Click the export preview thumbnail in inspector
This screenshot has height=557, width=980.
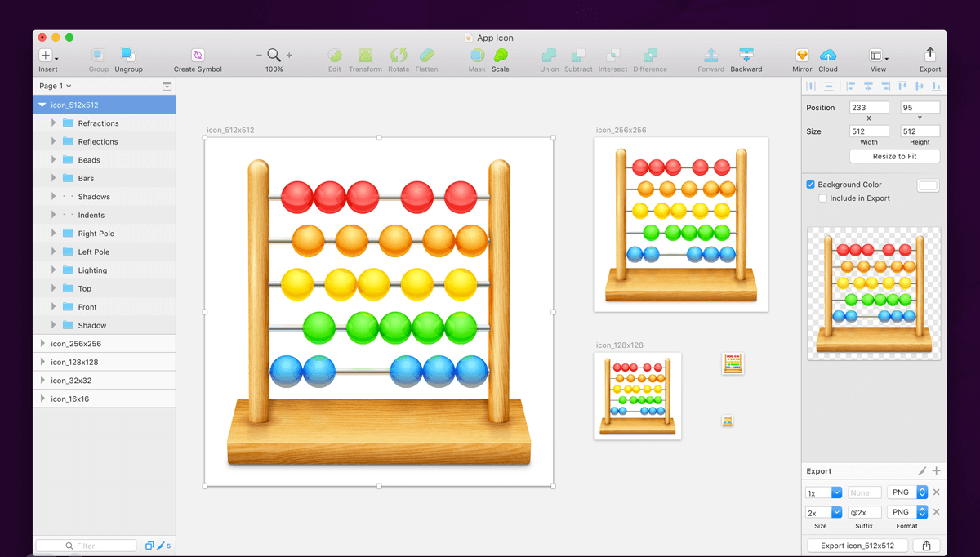coord(874,293)
